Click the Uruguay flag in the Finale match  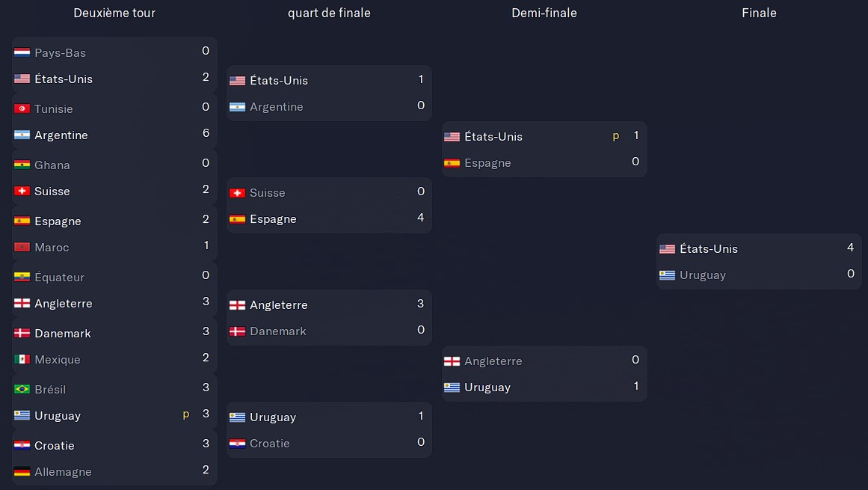click(667, 275)
